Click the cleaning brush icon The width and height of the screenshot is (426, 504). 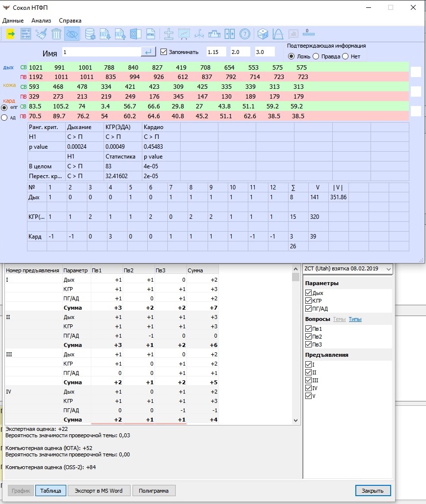(x=41, y=34)
